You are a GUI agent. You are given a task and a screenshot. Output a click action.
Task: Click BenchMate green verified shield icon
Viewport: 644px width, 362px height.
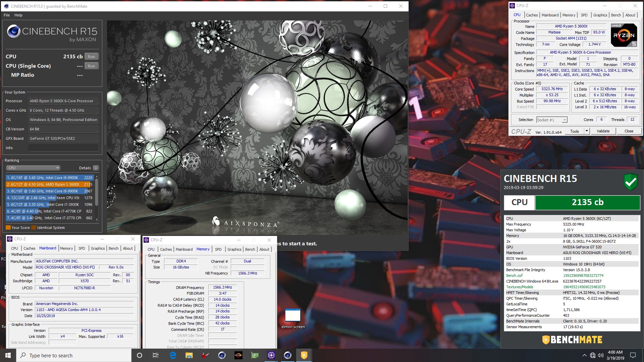631,182
